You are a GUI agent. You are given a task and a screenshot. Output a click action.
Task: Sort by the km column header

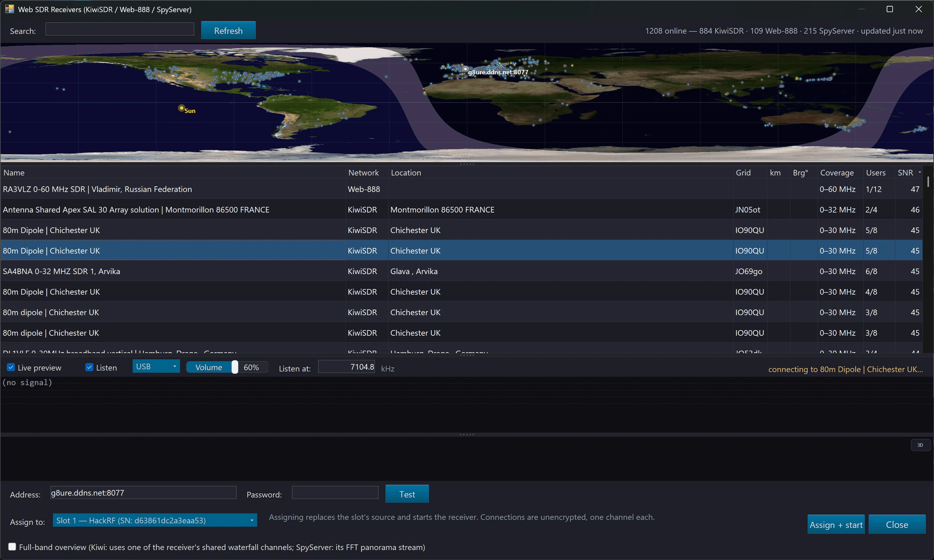[x=779, y=172]
